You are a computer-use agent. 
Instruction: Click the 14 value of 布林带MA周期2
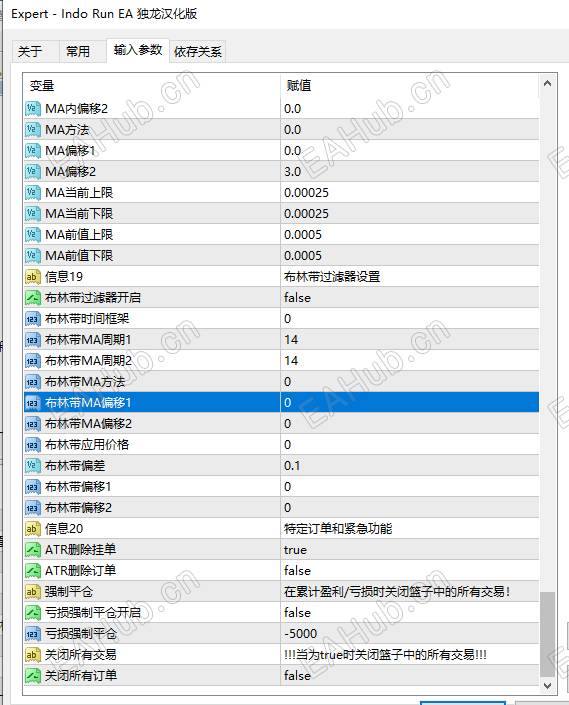(x=291, y=361)
